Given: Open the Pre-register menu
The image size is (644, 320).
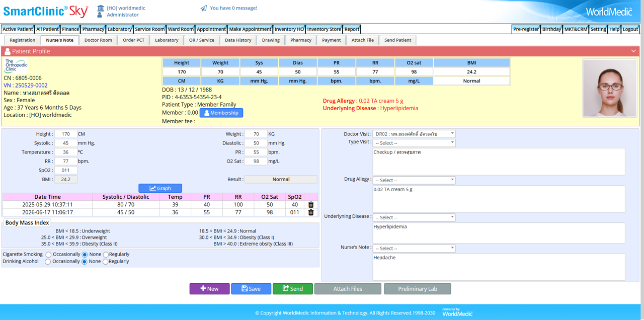Looking at the screenshot, I should pyautogui.click(x=526, y=29).
